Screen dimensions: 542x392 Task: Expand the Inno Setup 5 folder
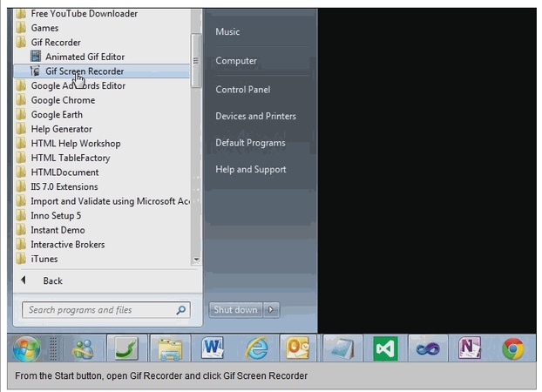click(x=56, y=215)
